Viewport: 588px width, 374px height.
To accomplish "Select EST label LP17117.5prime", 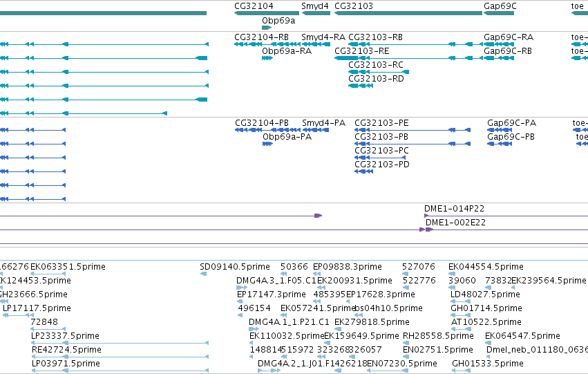I will [37, 308].
